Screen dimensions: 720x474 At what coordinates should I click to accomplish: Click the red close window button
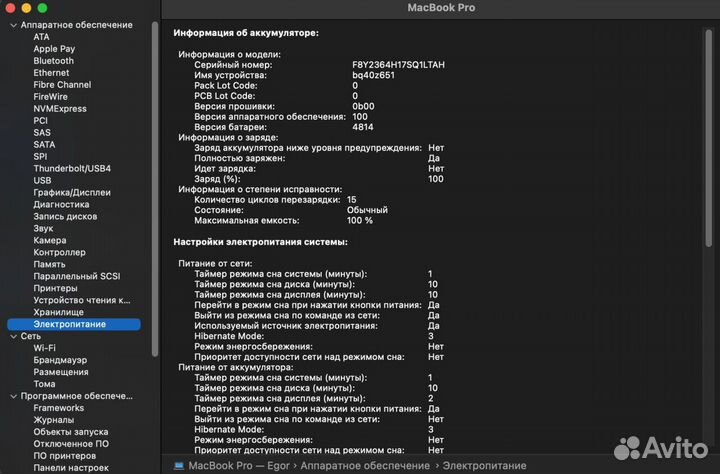point(10,8)
